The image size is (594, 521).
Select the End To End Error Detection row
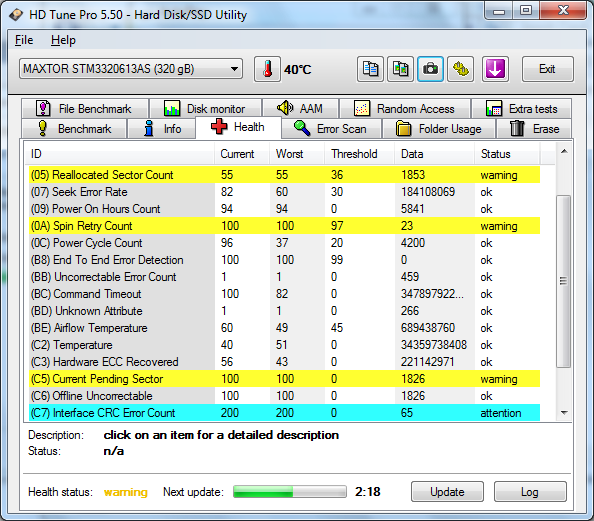coord(284,260)
